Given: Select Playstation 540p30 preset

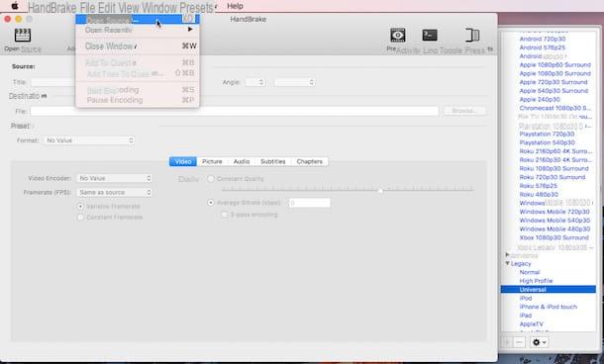Looking at the screenshot, I should [x=547, y=142].
